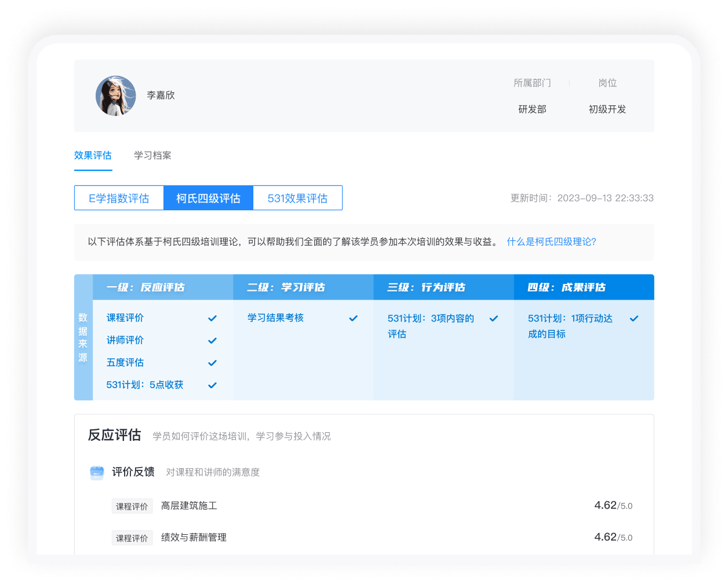Click the checkmark beside 531计划：5点收获
This screenshot has height=584, width=728.
click(x=212, y=385)
